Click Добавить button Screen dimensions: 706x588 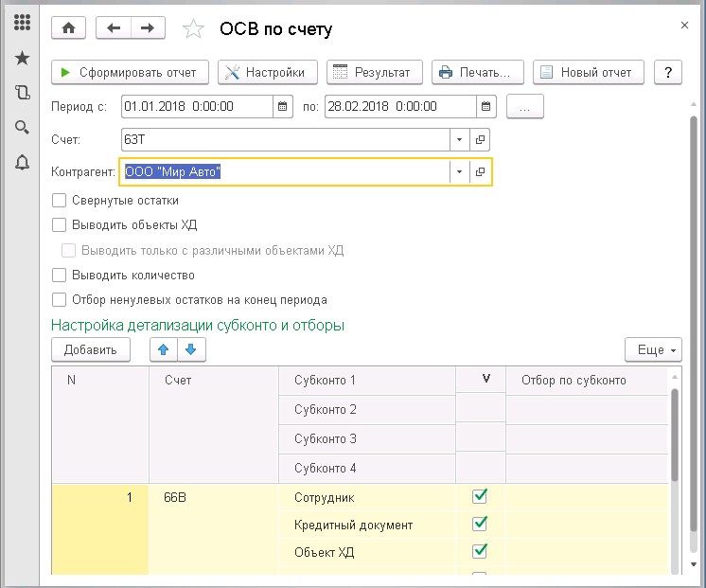coord(91,349)
